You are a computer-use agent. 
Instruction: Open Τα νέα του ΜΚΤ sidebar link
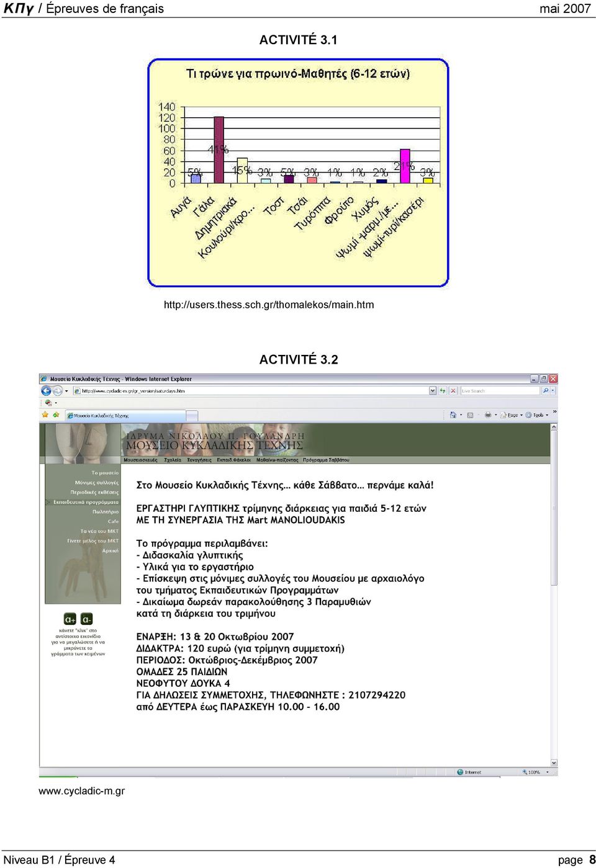pos(99,531)
